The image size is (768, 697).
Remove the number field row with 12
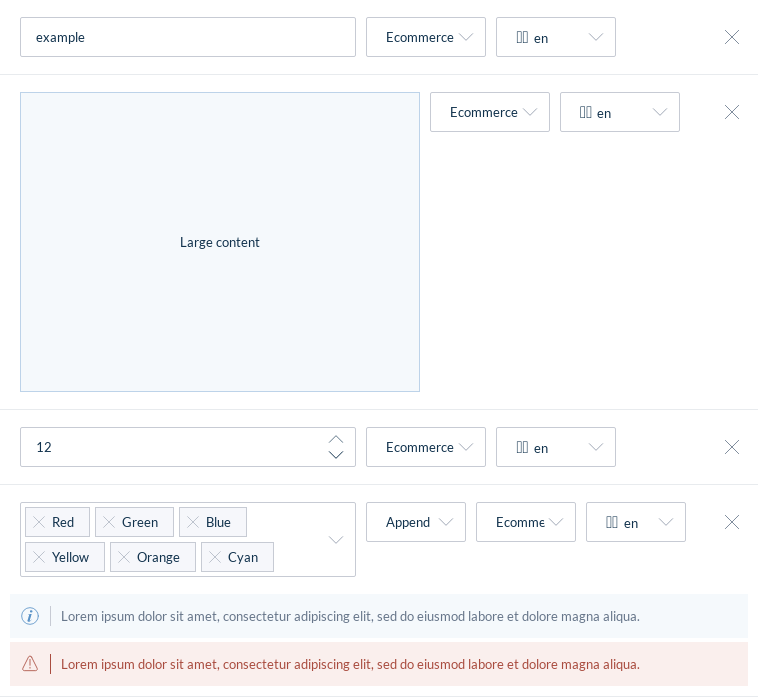pyautogui.click(x=732, y=447)
